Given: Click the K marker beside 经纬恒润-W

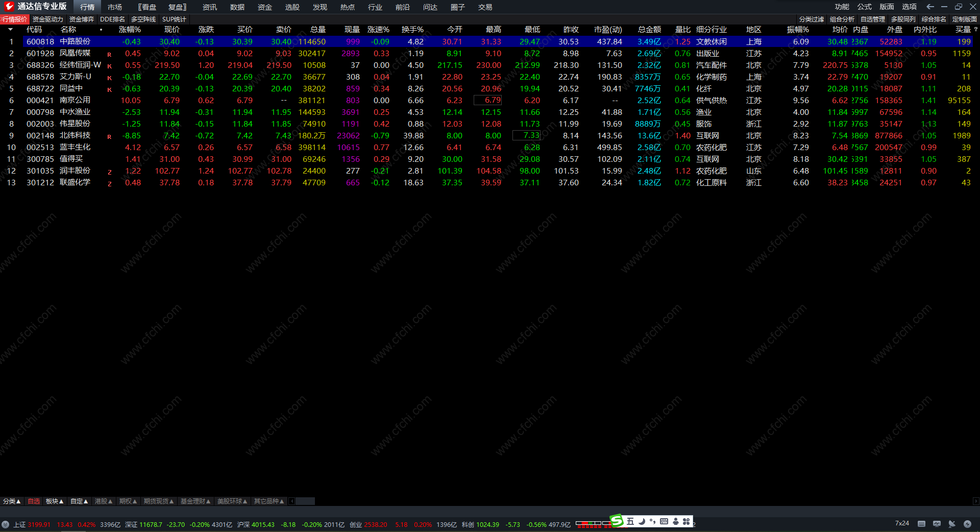Looking at the screenshot, I should 109,66.
